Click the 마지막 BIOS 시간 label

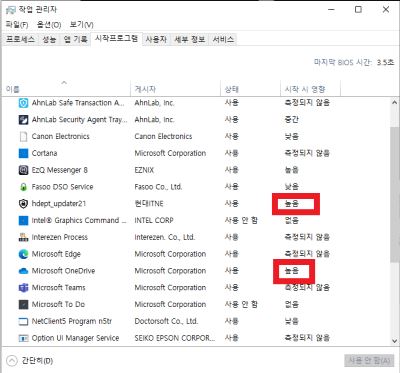(x=343, y=62)
